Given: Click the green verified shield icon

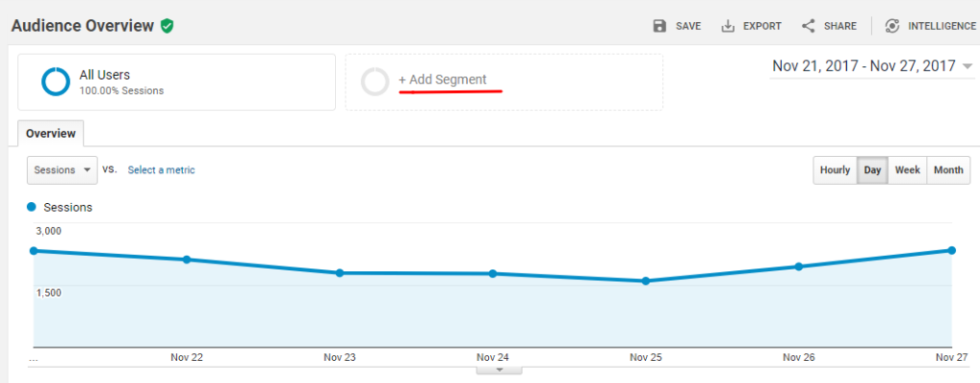Looking at the screenshot, I should pyautogui.click(x=167, y=26).
